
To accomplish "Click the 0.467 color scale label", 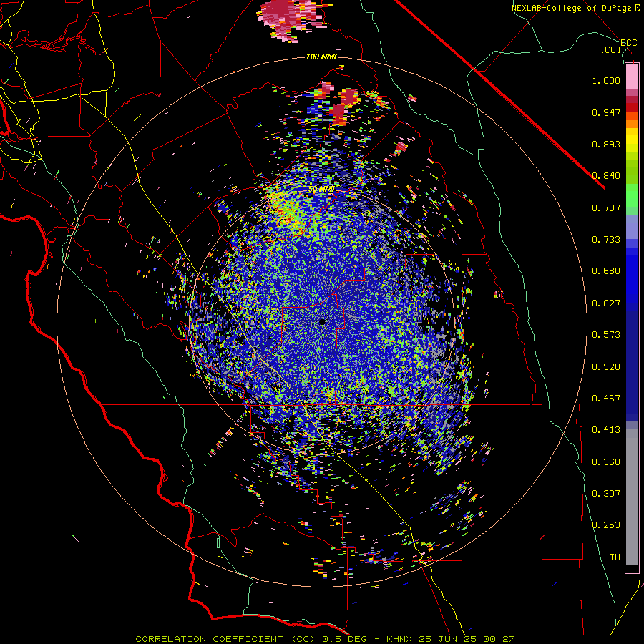I will 606,399.
